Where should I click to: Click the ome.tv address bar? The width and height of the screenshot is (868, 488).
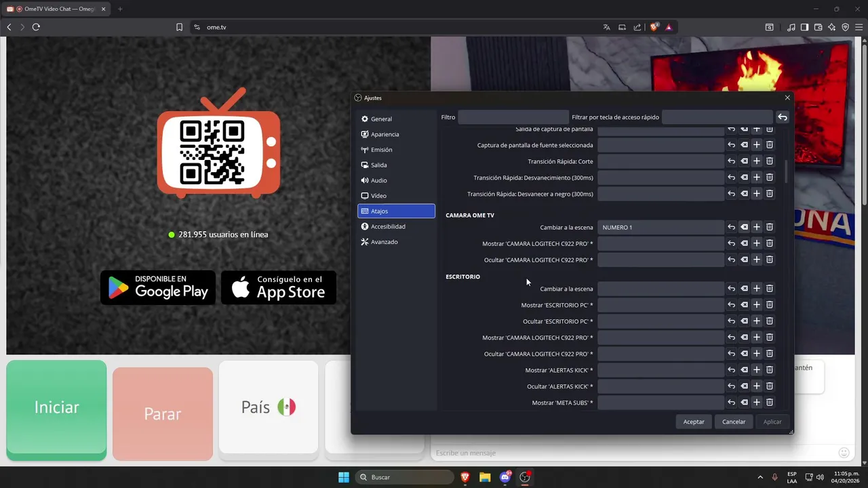(400, 27)
